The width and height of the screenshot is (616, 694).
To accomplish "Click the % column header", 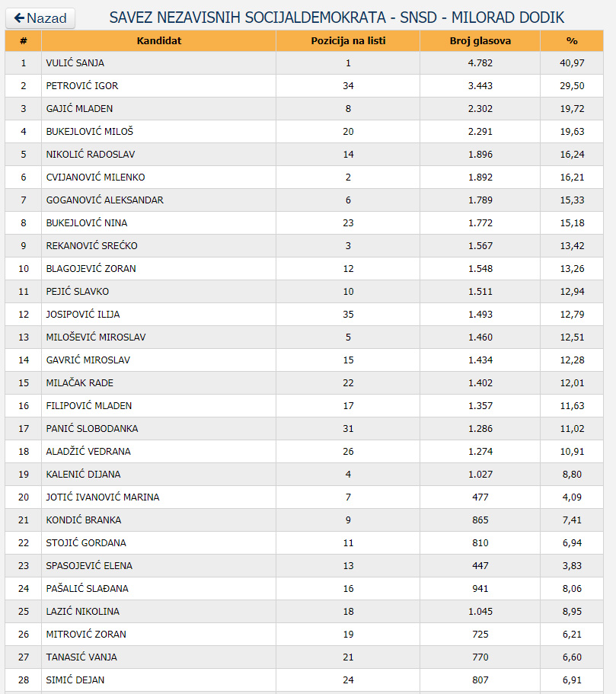I will (x=572, y=40).
